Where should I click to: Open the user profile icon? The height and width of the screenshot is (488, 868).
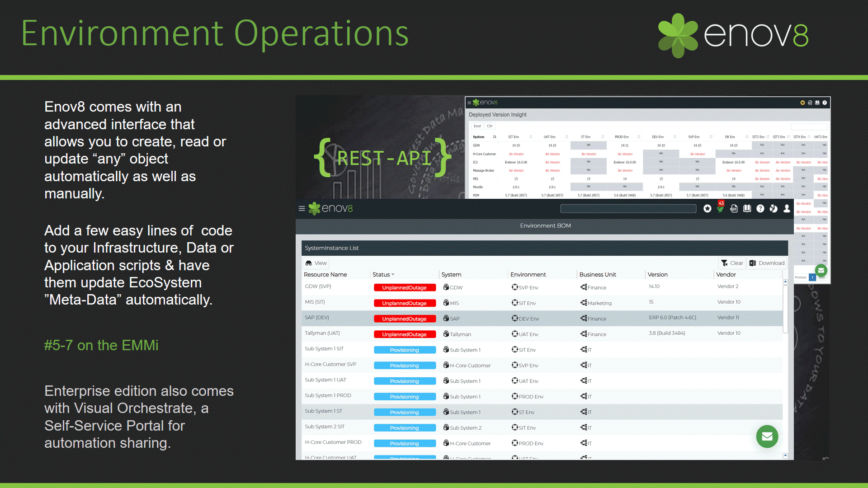787,209
